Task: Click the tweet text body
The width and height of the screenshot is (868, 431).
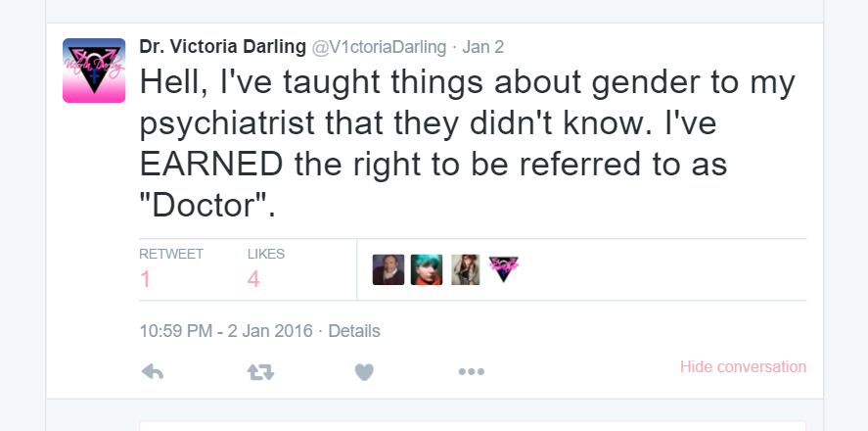Action: 467,143
